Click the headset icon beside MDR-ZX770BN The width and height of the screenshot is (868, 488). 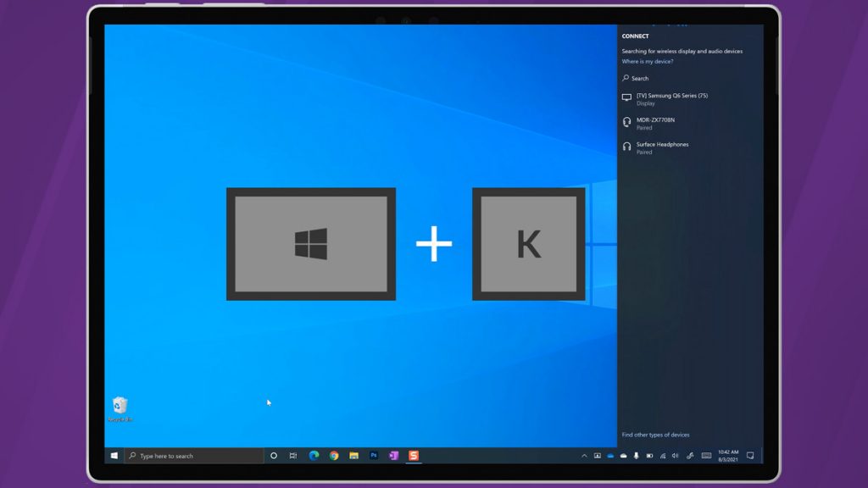626,122
